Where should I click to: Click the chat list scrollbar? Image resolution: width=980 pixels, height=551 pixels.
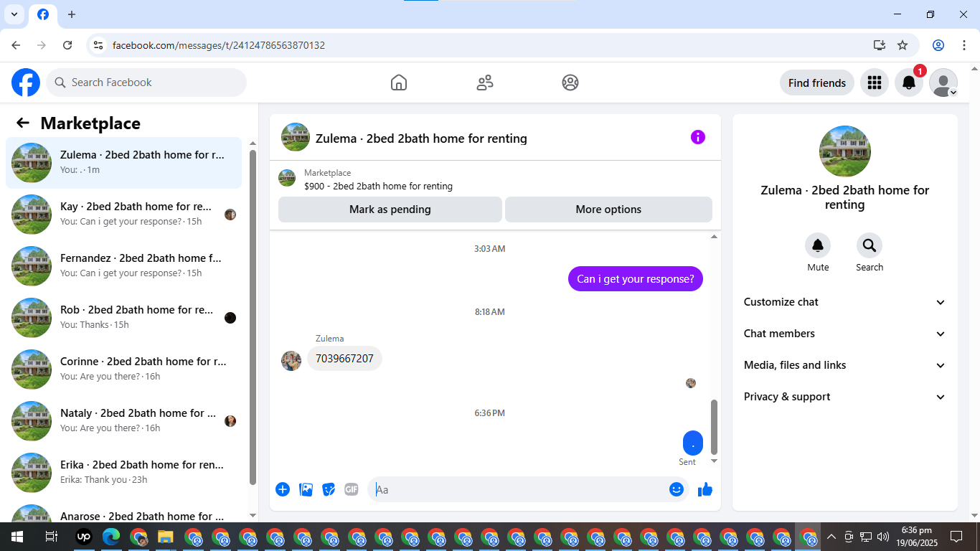click(253, 317)
